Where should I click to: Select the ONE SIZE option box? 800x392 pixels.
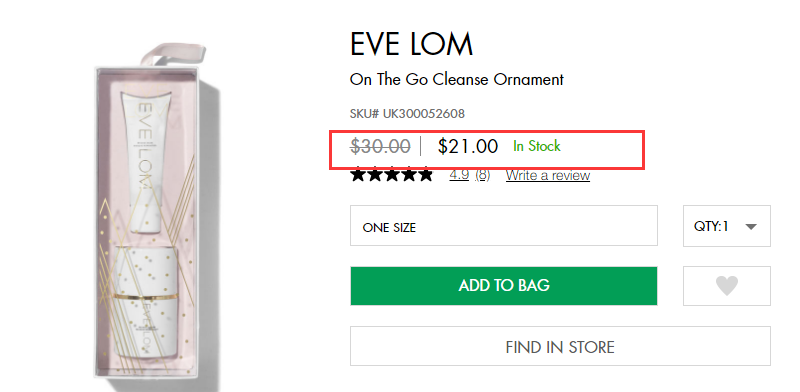click(x=504, y=226)
